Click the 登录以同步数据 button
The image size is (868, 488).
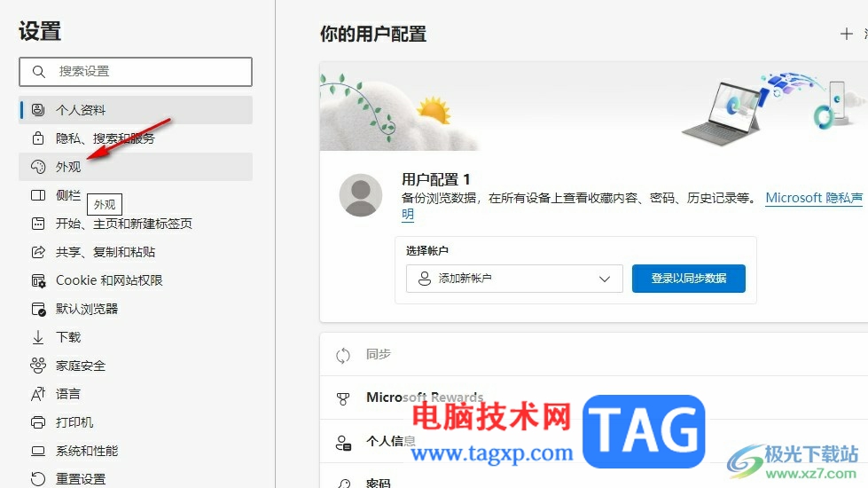click(688, 278)
